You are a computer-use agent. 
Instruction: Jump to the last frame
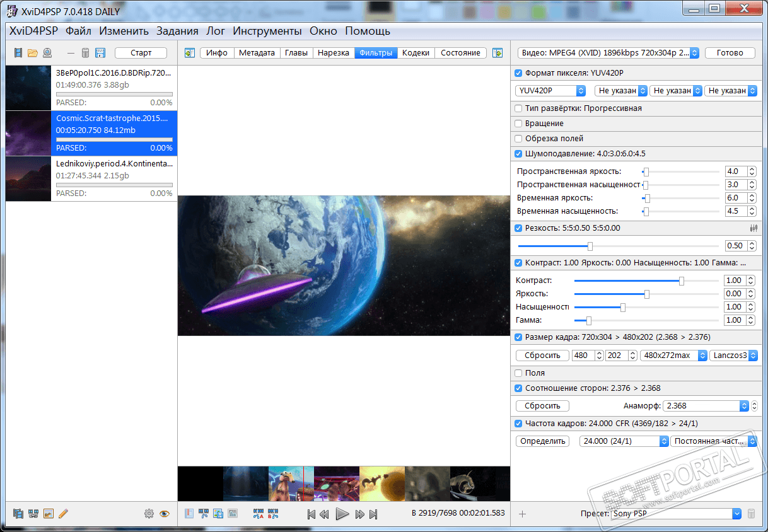pos(373,514)
